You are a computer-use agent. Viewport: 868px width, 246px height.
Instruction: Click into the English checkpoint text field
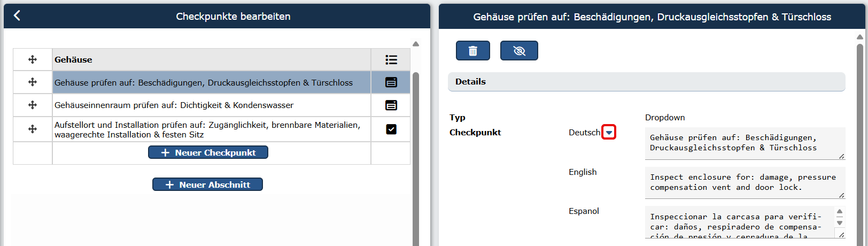[745, 182]
